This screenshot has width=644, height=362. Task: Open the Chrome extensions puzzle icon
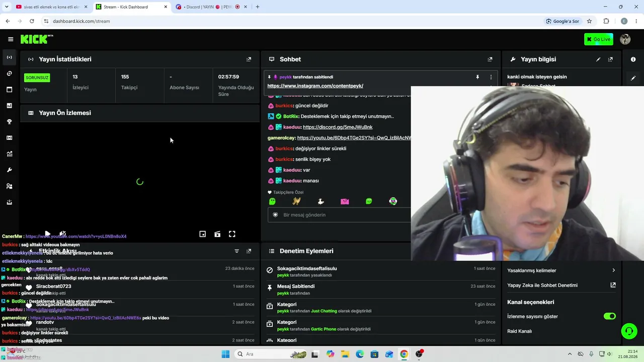(606, 21)
